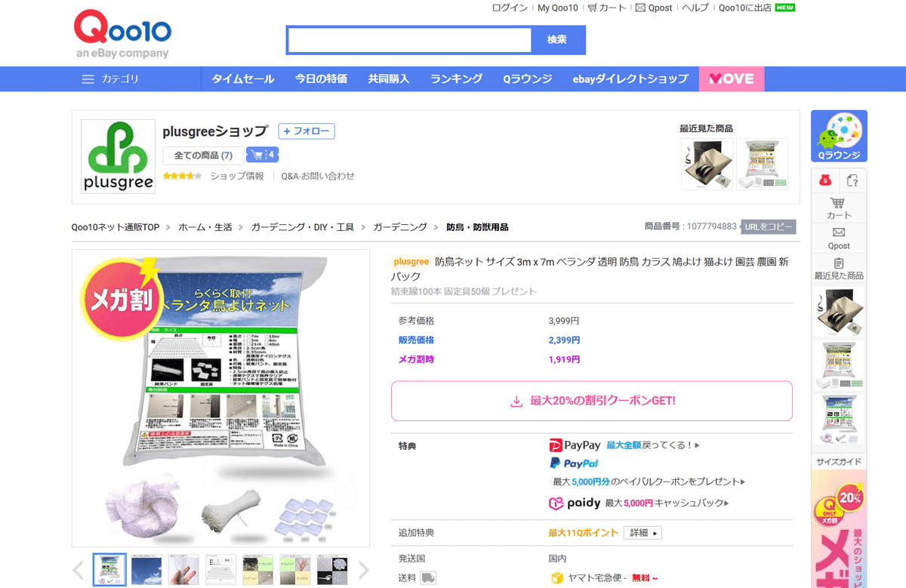The image size is (906, 588).
Task: Click the question mark help icon in sidebar
Action: [852, 180]
